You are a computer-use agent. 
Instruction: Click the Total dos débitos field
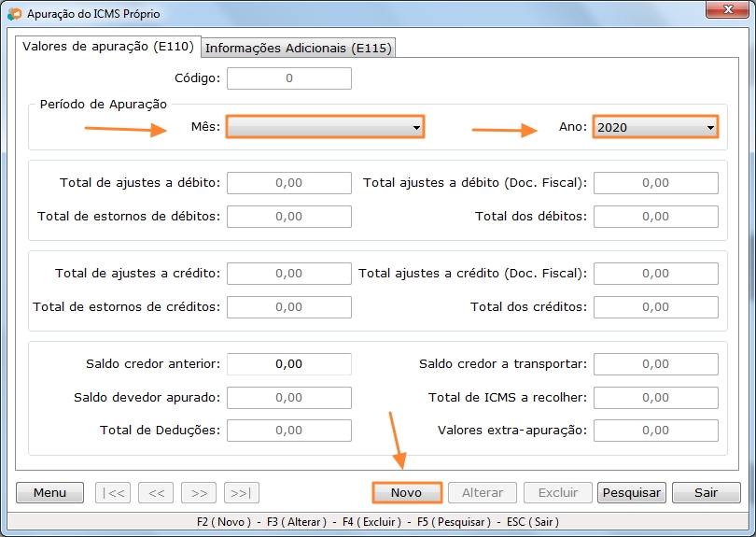[x=656, y=217]
